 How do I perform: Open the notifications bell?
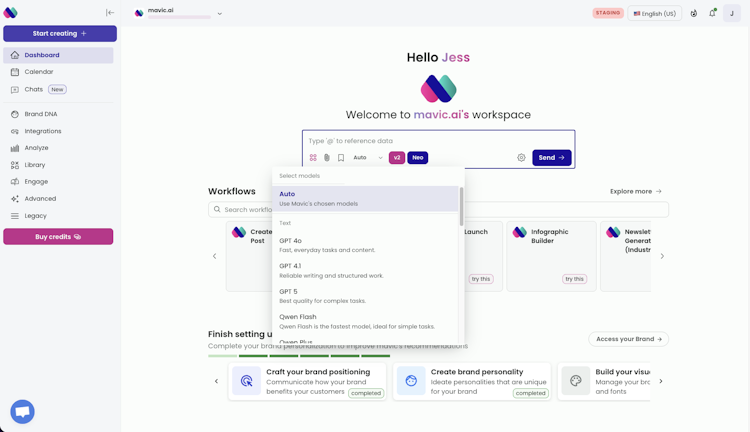712,13
